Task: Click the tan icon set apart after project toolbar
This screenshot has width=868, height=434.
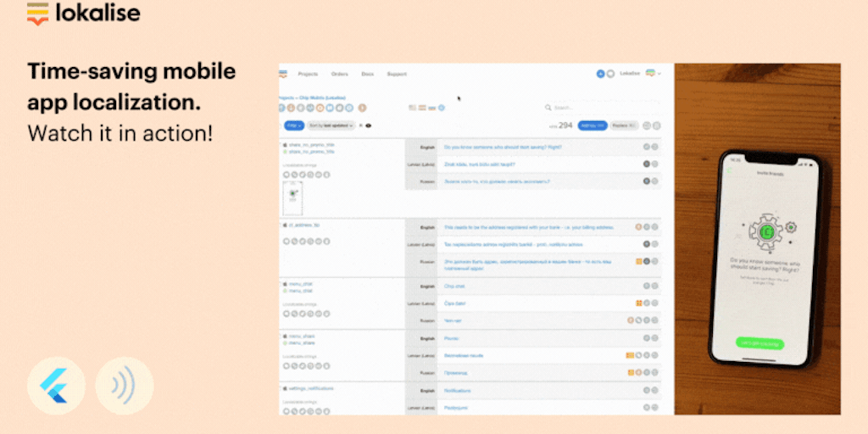Action: (363, 108)
